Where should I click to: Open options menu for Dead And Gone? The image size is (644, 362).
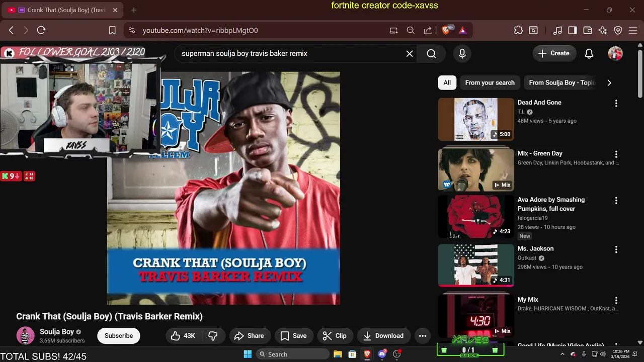click(616, 104)
